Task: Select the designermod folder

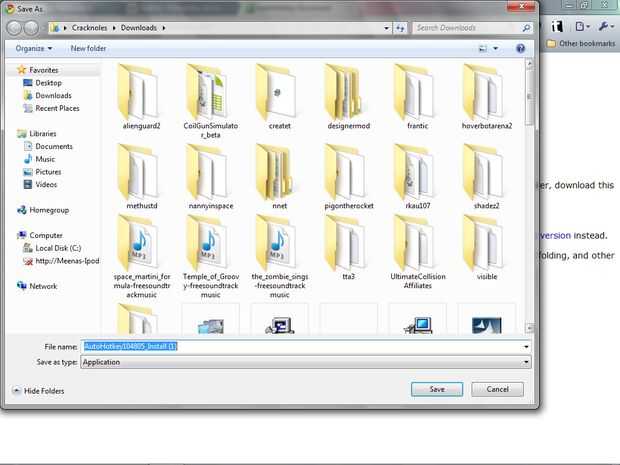Action: (348, 97)
